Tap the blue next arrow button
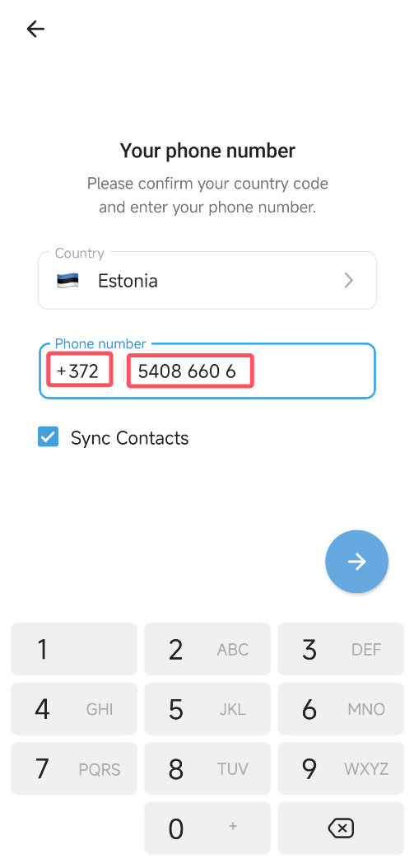414x868 pixels. pyautogui.click(x=356, y=562)
